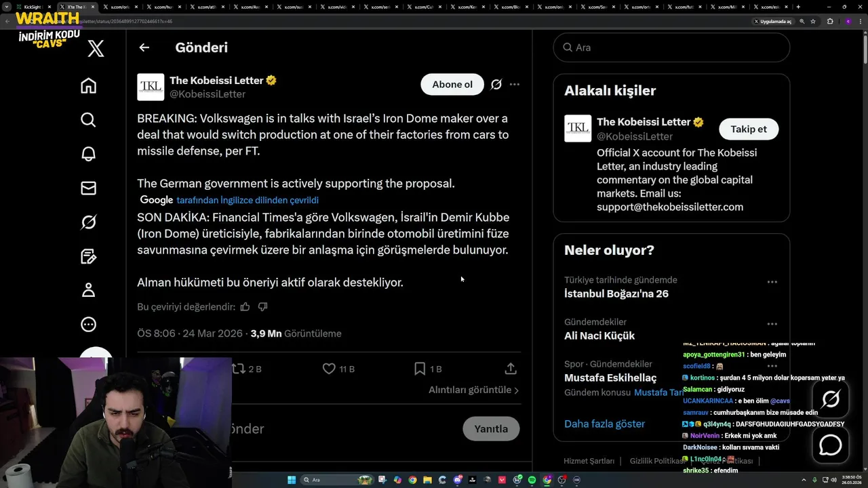Open Alıntıları görüntüle link
This screenshot has height=488, width=868.
tap(473, 390)
